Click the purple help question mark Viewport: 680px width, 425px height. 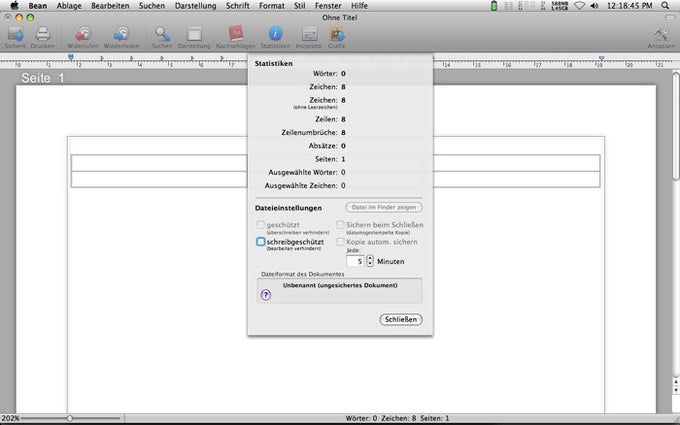266,295
